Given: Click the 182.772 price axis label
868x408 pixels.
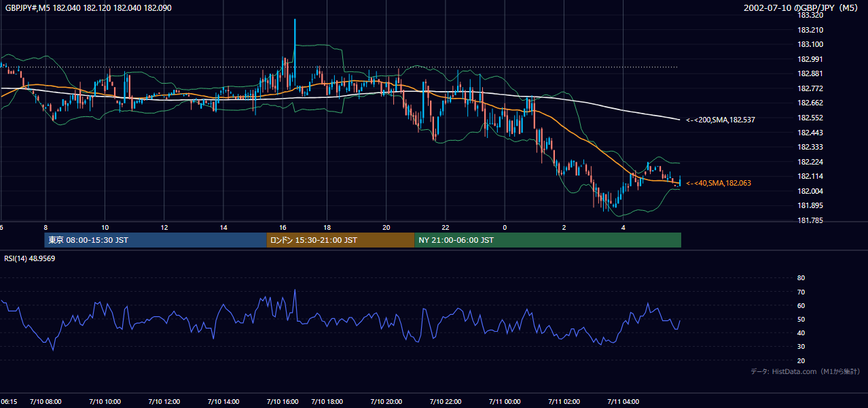Looking at the screenshot, I should (810, 88).
